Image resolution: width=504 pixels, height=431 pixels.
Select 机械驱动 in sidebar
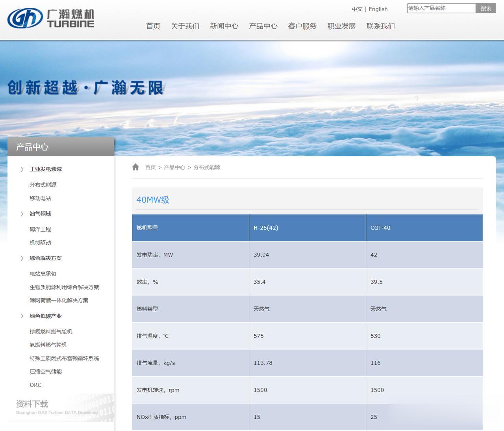[x=40, y=243]
